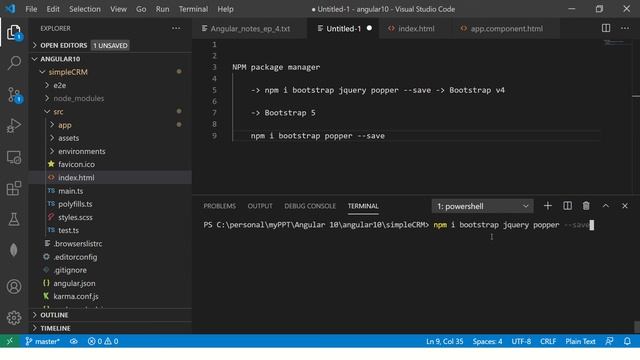Open the Search view in activity bar
The image size is (640, 360).
(x=14, y=63)
